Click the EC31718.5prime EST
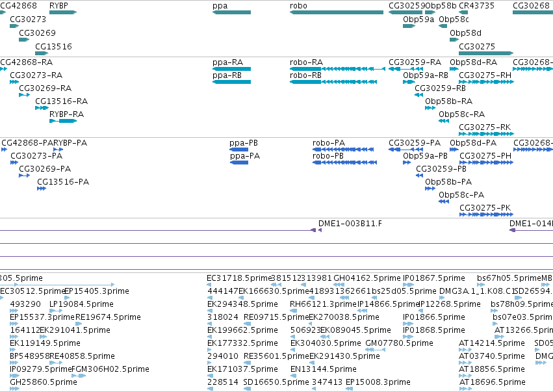 [x=209, y=285]
